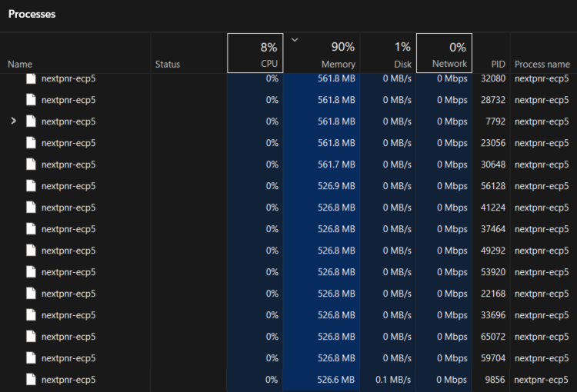Click file icon of process PID 33696
The width and height of the screenshot is (577, 392).
pos(32,315)
